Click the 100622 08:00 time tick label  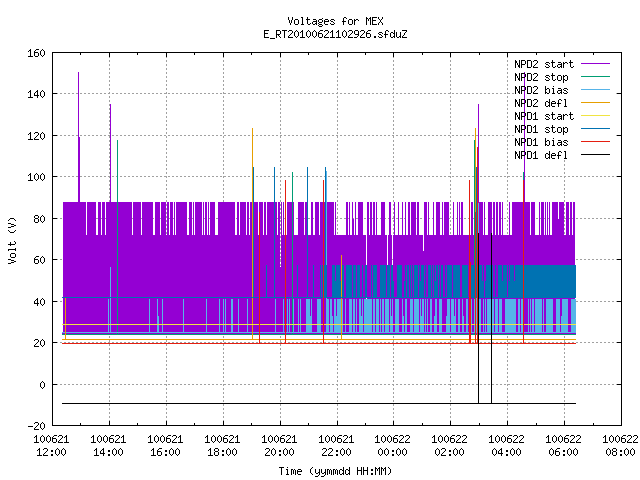click(620, 446)
